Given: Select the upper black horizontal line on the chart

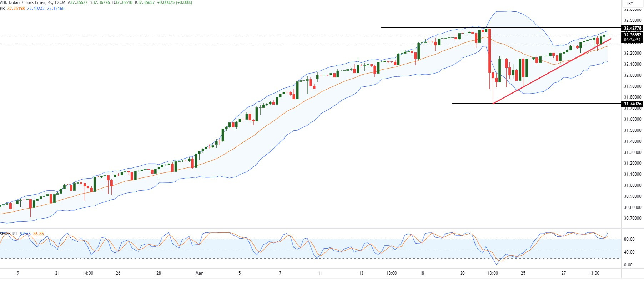Looking at the screenshot, I should coord(501,28).
